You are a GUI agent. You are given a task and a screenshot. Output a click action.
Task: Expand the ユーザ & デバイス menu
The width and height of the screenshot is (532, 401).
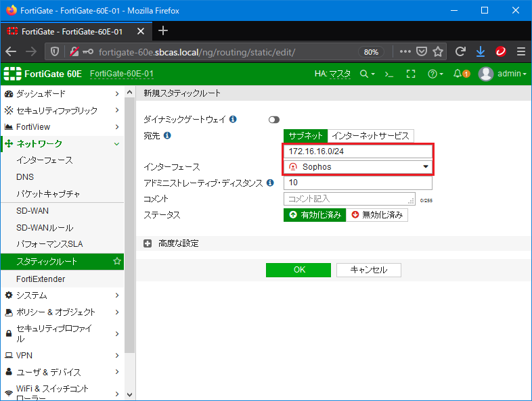(62, 372)
